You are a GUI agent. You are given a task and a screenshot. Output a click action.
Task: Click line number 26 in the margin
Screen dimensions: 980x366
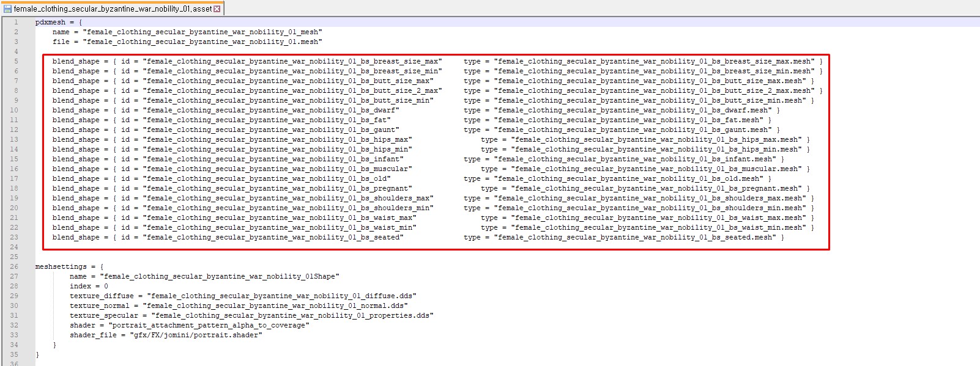[x=14, y=266]
